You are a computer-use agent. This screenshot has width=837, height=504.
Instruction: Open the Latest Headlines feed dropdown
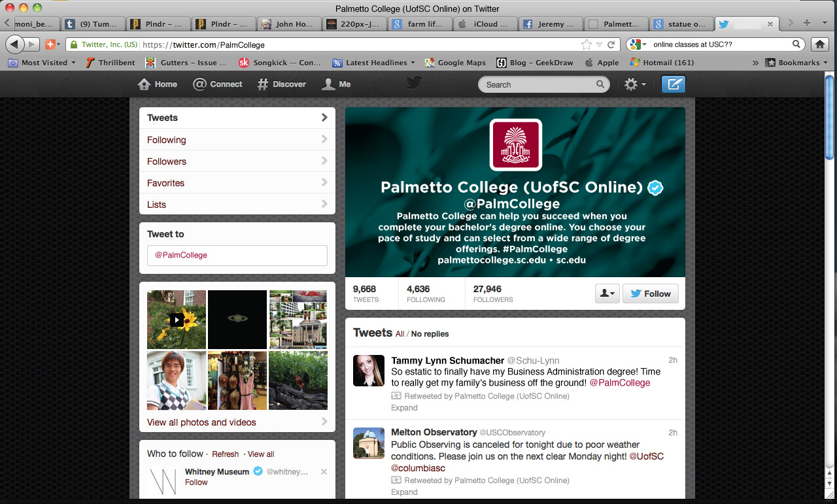coord(373,63)
